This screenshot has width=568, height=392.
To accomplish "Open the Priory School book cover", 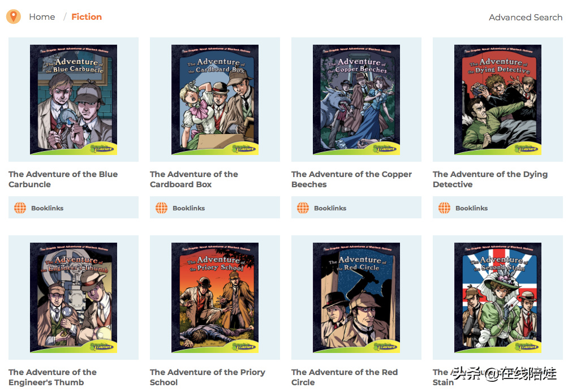I will [x=215, y=298].
